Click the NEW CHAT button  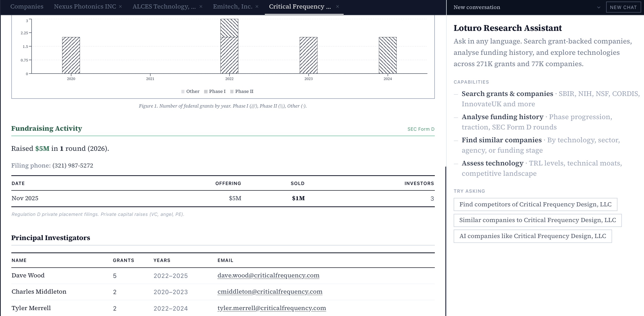click(x=623, y=7)
